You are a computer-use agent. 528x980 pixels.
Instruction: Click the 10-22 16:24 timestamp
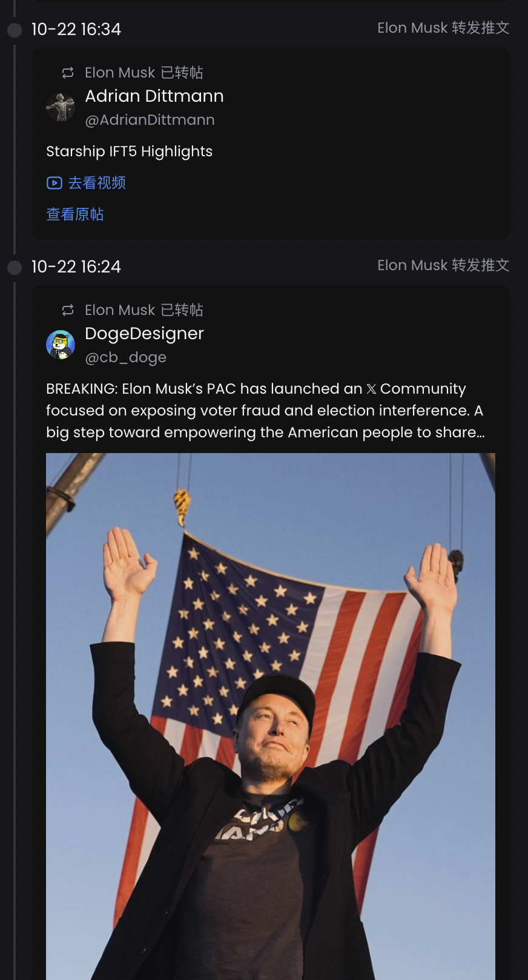point(76,267)
